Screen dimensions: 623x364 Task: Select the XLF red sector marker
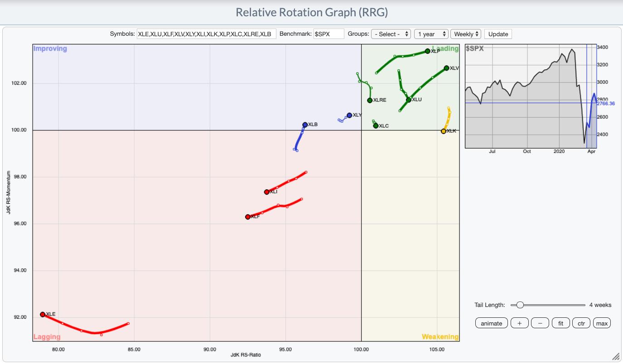click(248, 217)
